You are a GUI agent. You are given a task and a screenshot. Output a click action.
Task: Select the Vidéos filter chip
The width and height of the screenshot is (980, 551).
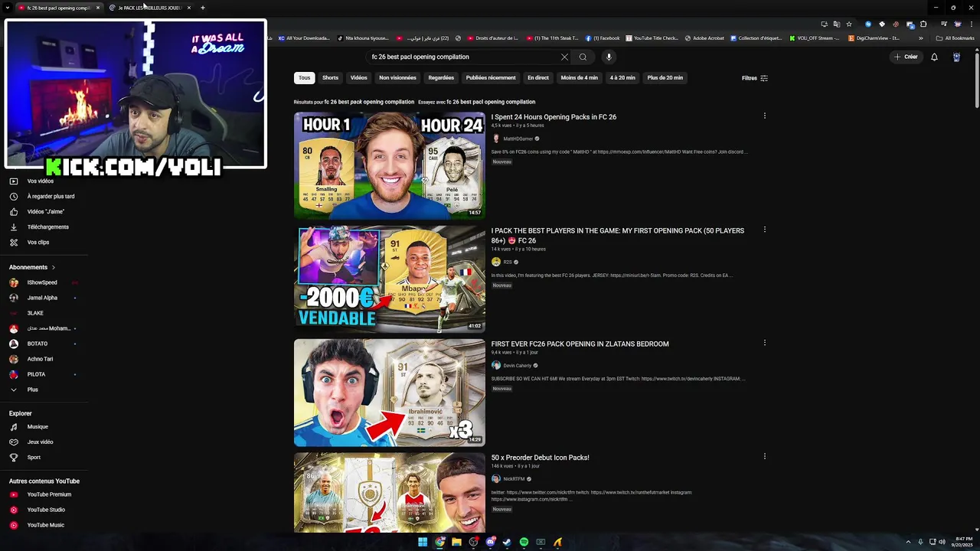(359, 78)
